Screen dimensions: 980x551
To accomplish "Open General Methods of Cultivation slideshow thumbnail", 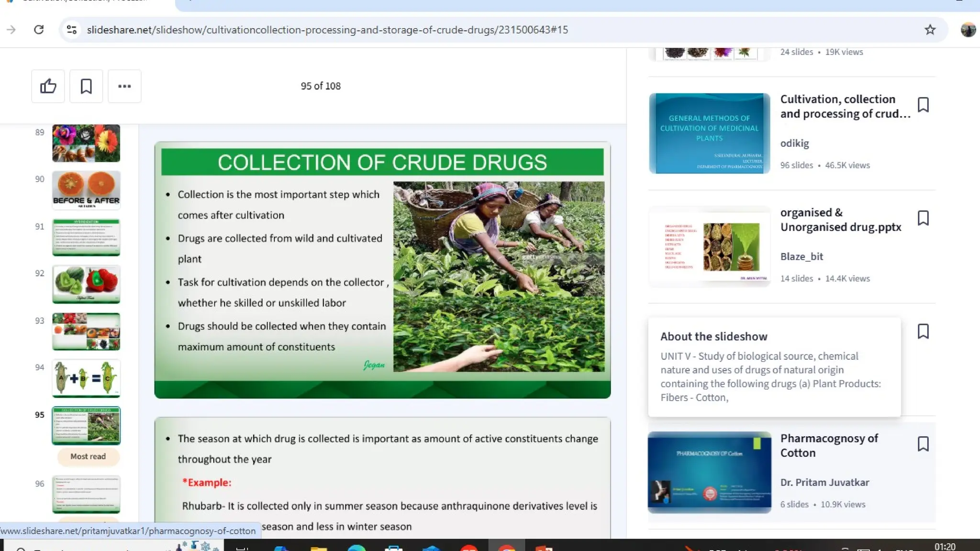I will 709,133.
